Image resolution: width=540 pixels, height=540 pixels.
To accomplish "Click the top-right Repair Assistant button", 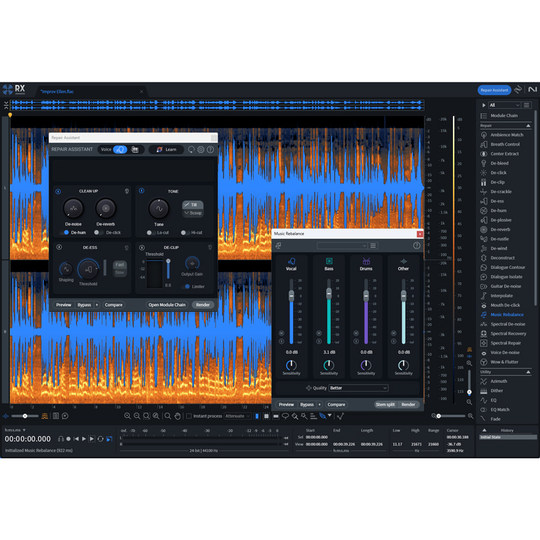I will point(494,90).
